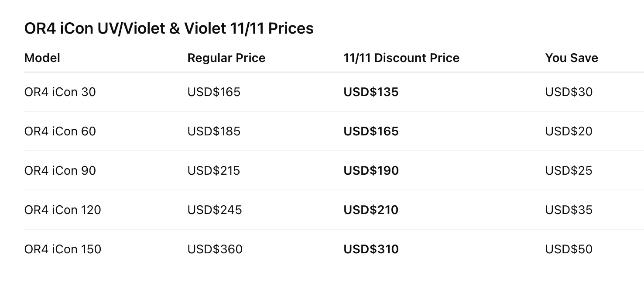The image size is (644, 290).
Task: Click the USD$50 savings value
Action: click(569, 249)
